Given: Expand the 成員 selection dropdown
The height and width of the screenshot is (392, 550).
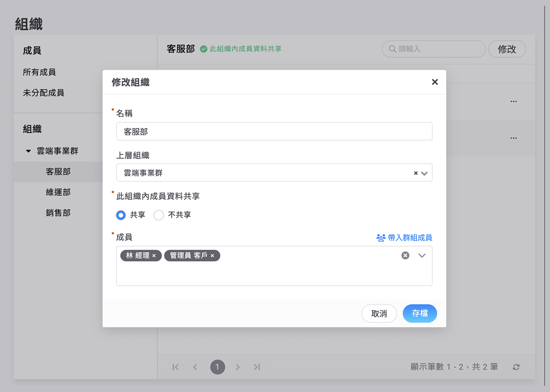Looking at the screenshot, I should tap(422, 256).
